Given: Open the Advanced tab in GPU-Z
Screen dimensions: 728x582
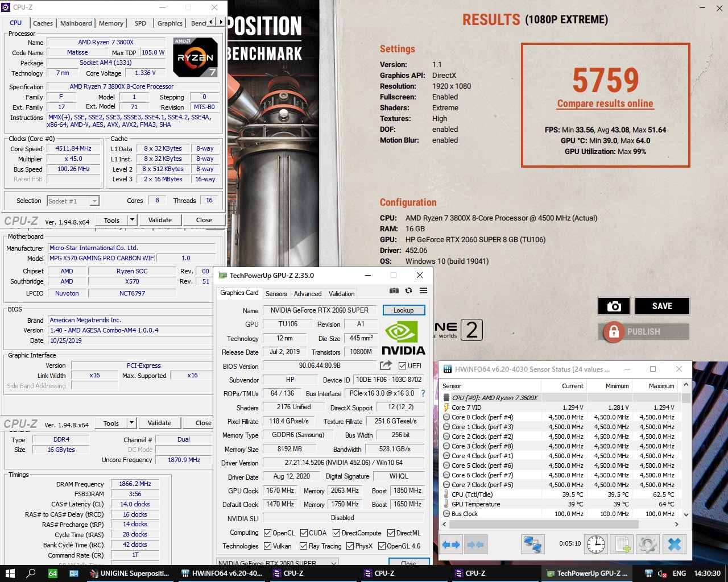Looking at the screenshot, I should click(x=308, y=294).
